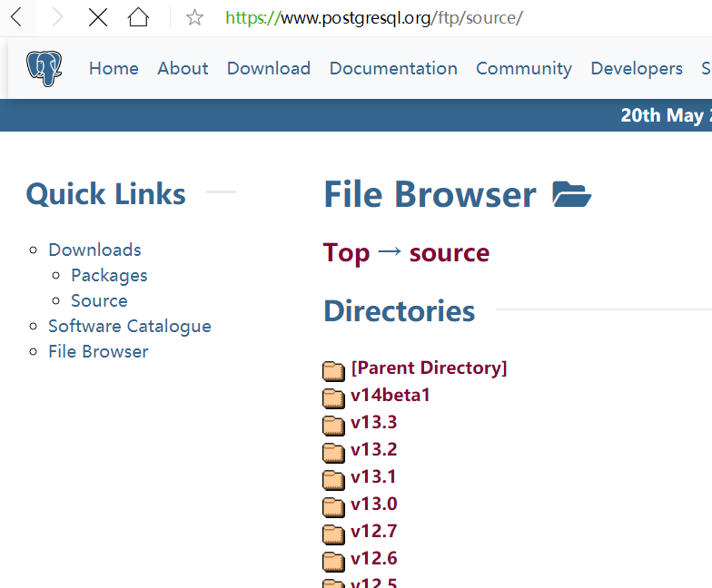Click folder icon next to v13.3

click(x=334, y=425)
